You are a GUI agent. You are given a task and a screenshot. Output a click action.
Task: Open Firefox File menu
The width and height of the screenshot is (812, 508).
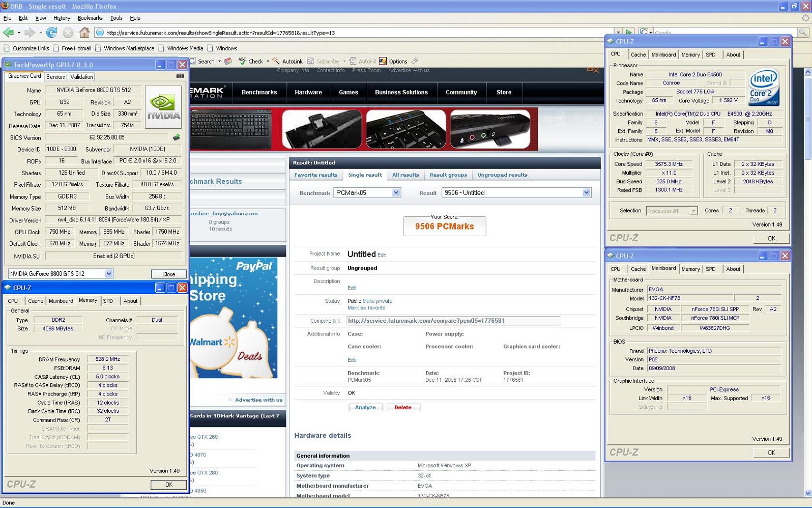tap(7, 18)
